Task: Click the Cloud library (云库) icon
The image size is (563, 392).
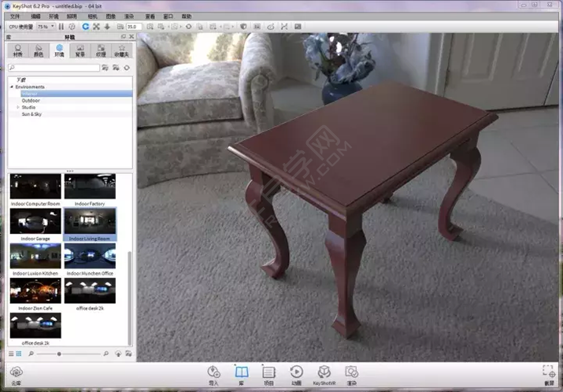Action: 16,373
